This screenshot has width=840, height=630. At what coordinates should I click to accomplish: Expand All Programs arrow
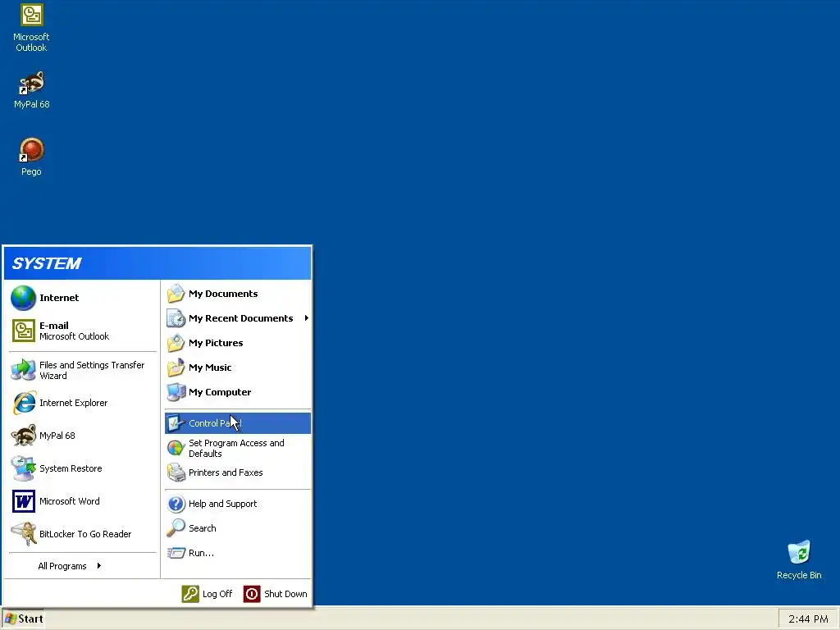(x=99, y=566)
